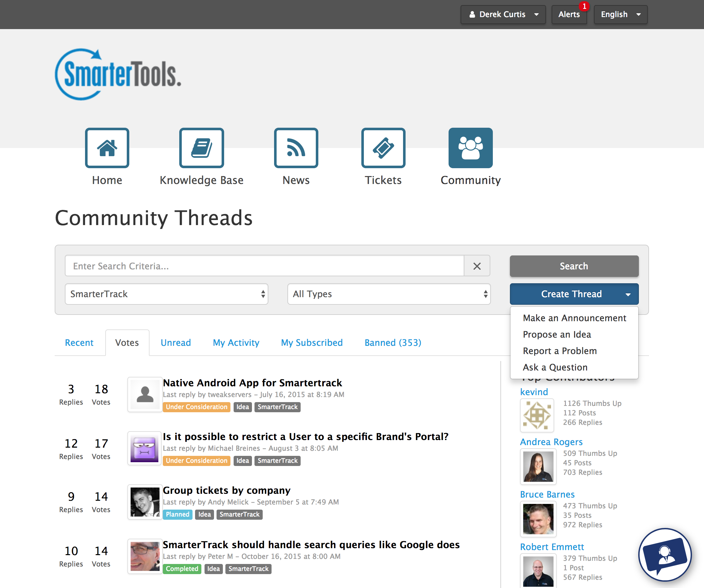The image size is (704, 588).
Task: Switch to the Recent tab
Action: [79, 343]
